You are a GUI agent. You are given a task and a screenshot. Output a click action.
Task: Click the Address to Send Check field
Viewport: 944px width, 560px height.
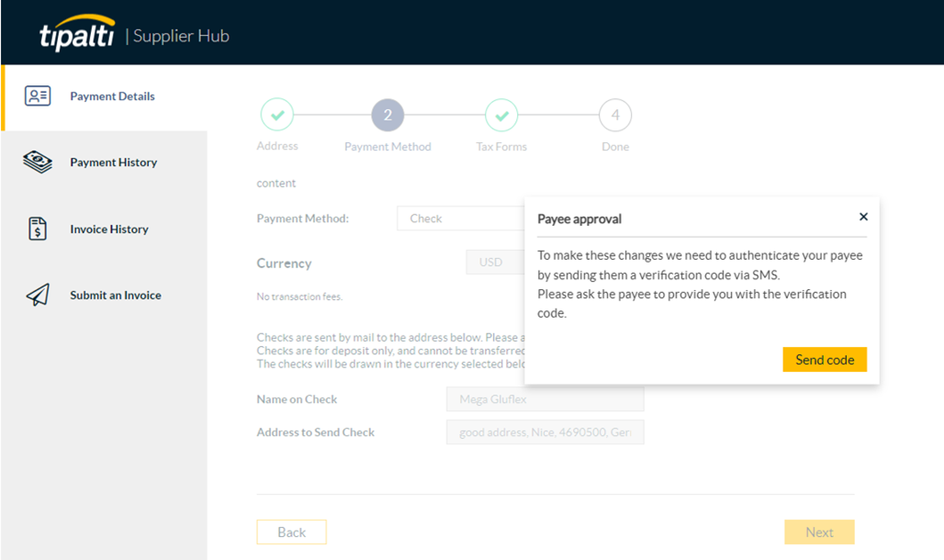click(545, 432)
